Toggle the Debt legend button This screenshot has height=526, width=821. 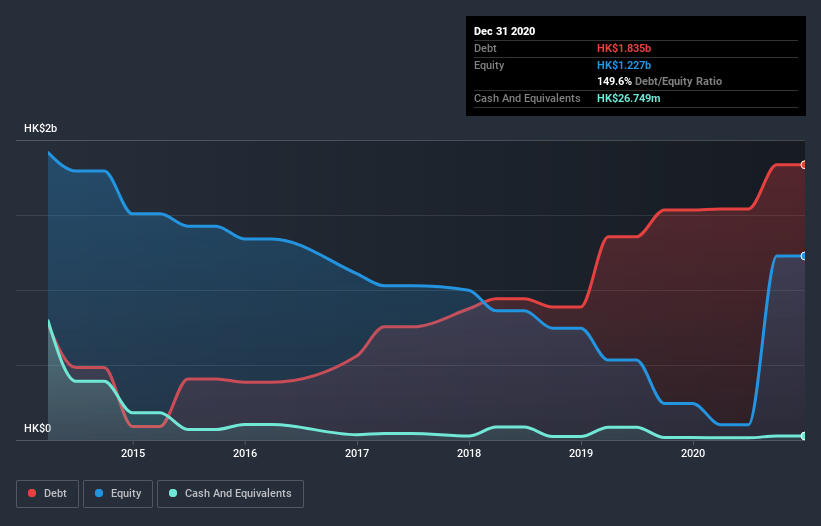click(48, 494)
